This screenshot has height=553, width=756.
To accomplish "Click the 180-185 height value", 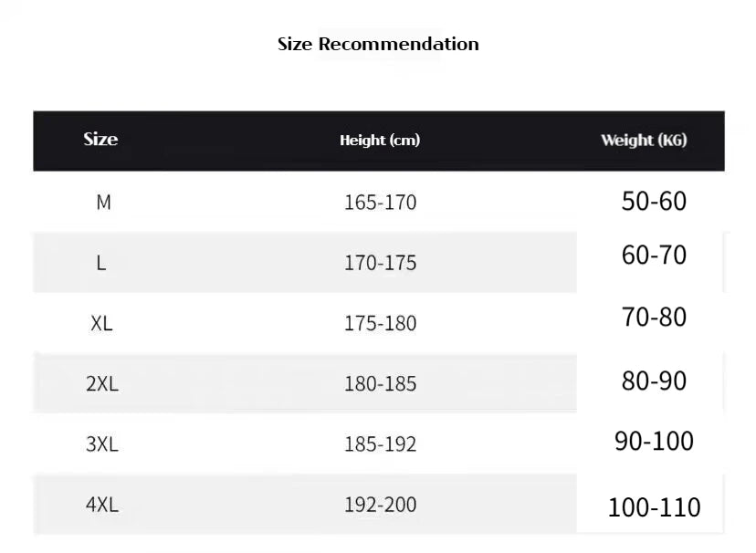I will (x=380, y=384).
